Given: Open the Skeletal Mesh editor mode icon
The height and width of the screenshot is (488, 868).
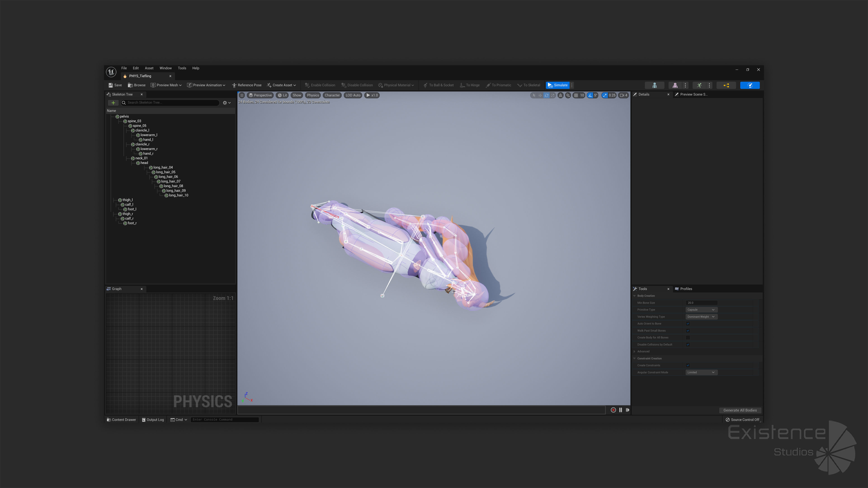Looking at the screenshot, I should click(x=675, y=85).
